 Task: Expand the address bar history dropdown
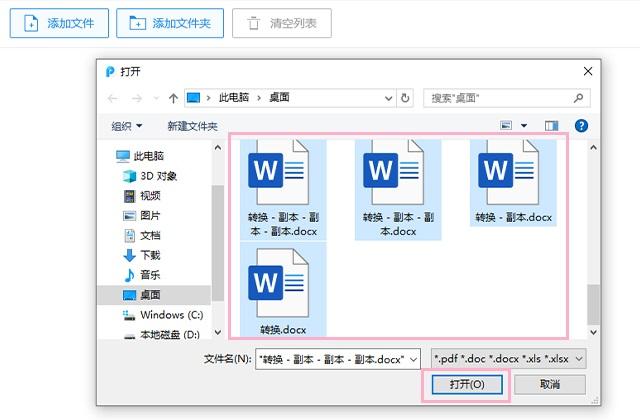pos(389,98)
